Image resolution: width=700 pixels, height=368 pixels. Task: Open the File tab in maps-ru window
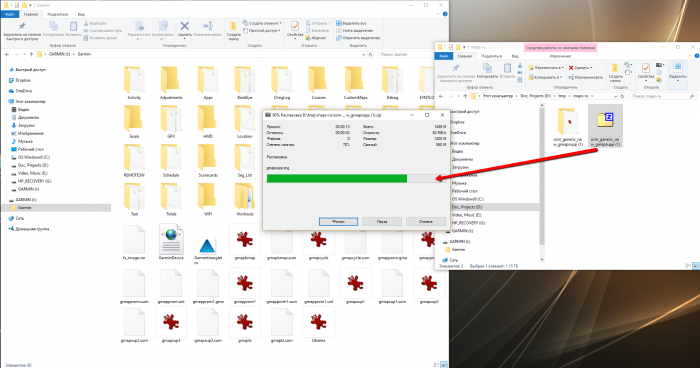pyautogui.click(x=444, y=56)
